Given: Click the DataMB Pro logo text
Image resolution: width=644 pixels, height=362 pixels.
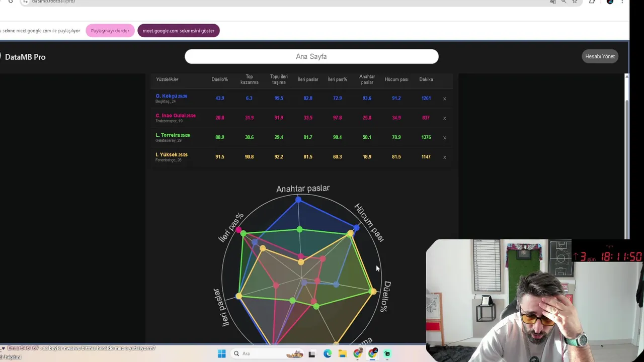Looking at the screenshot, I should [x=25, y=57].
